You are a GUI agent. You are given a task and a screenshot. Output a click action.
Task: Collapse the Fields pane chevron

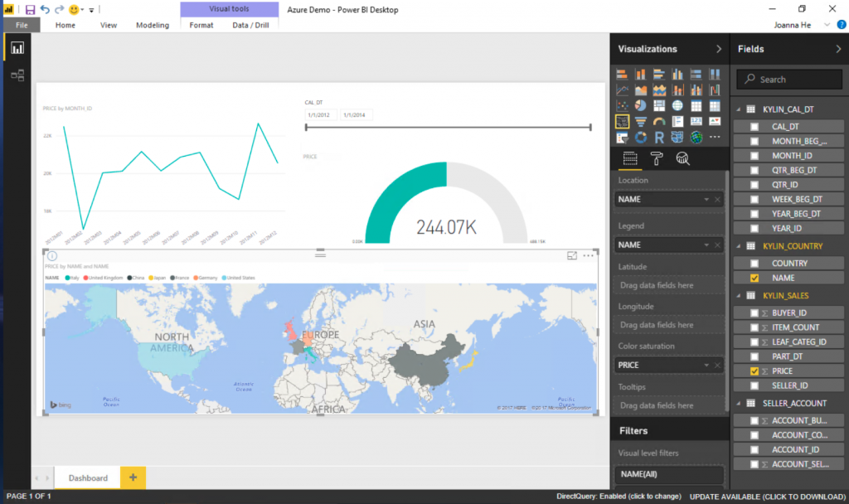[838, 49]
